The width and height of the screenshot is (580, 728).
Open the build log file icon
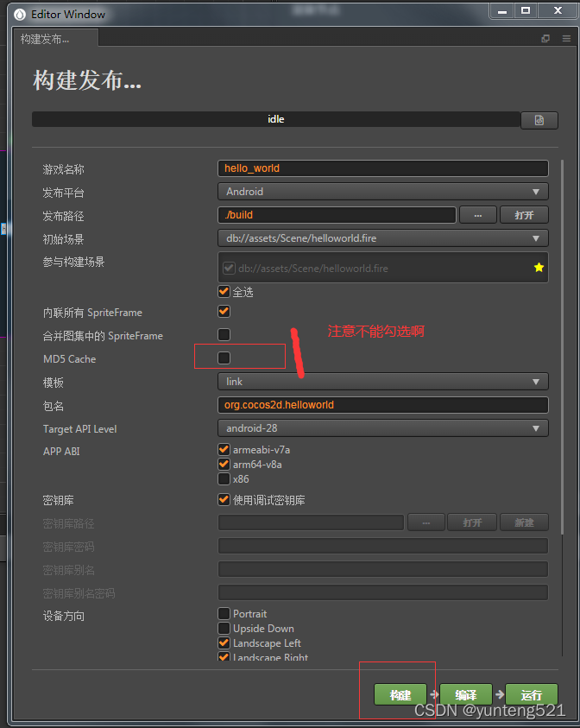pos(539,120)
